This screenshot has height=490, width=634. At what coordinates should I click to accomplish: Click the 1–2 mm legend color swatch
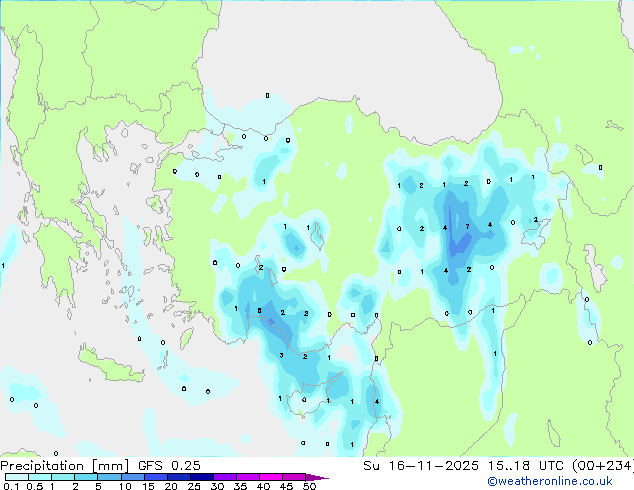click(x=63, y=477)
